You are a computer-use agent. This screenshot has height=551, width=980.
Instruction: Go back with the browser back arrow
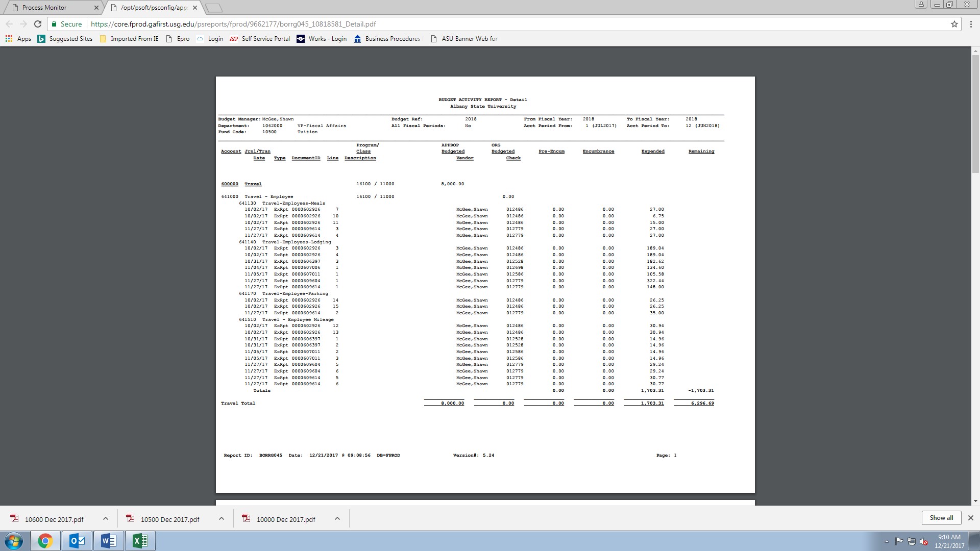coord(9,24)
